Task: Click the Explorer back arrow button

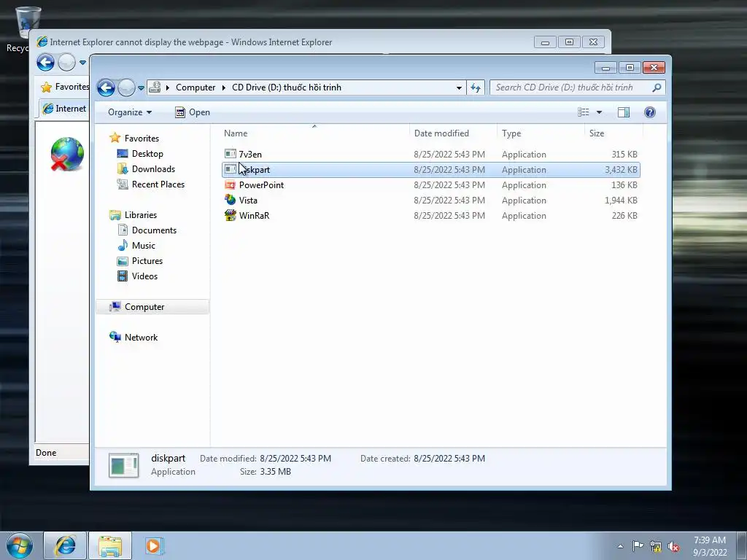Action: point(106,87)
